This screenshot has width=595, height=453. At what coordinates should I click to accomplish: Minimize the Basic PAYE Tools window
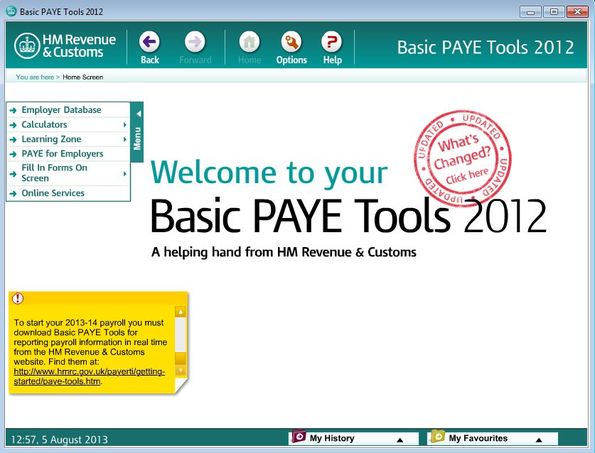(530, 12)
